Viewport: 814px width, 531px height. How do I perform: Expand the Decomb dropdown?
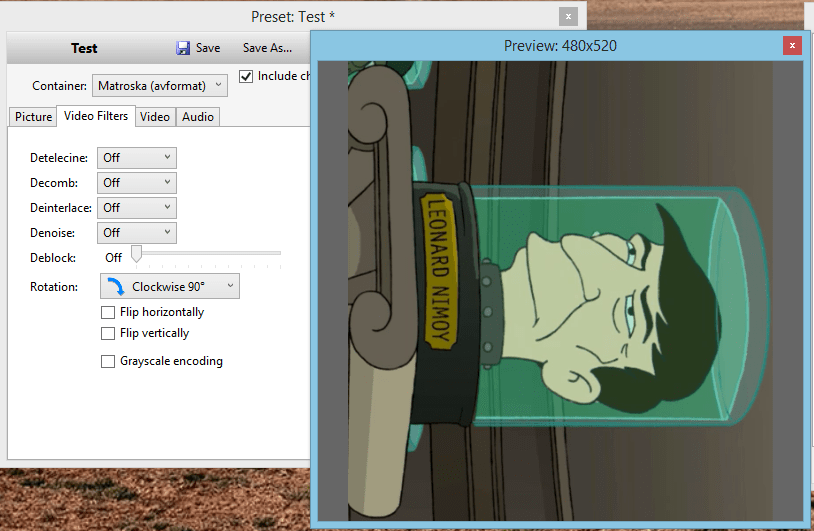(137, 183)
